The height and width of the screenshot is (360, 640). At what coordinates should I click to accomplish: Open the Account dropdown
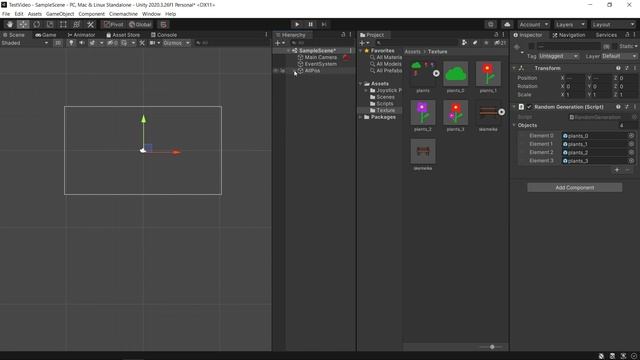(x=534, y=24)
